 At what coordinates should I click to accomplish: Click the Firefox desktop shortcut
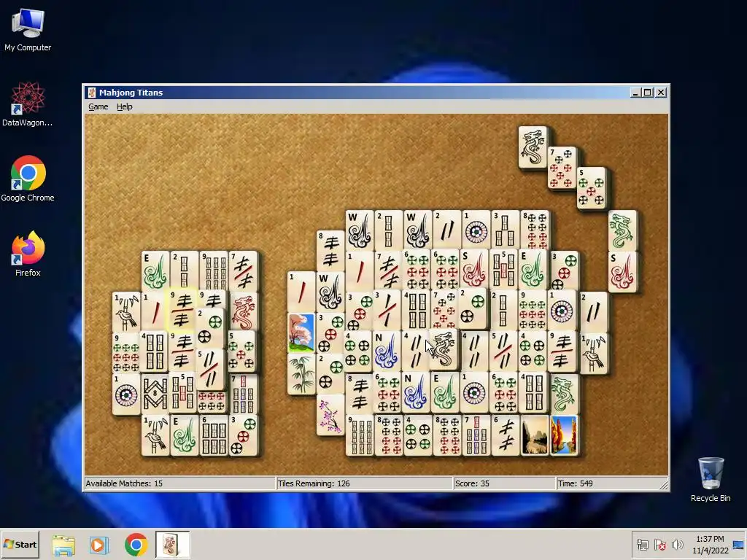28,254
